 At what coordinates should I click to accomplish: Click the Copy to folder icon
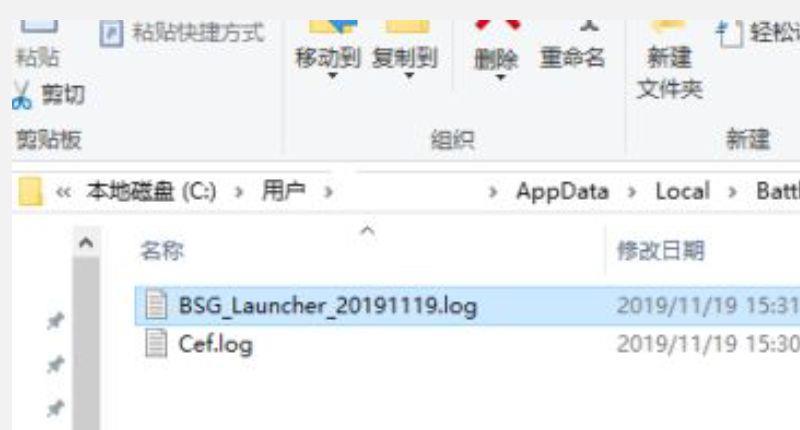tap(407, 26)
